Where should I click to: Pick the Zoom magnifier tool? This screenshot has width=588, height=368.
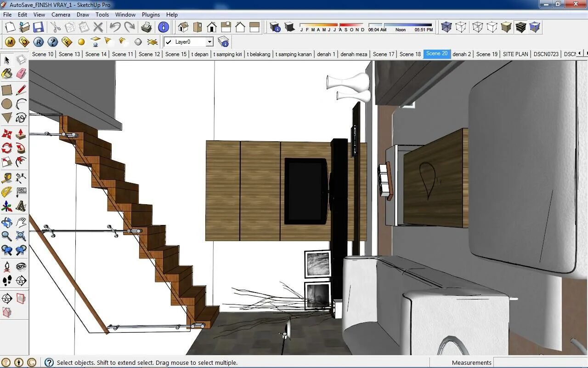7,236
